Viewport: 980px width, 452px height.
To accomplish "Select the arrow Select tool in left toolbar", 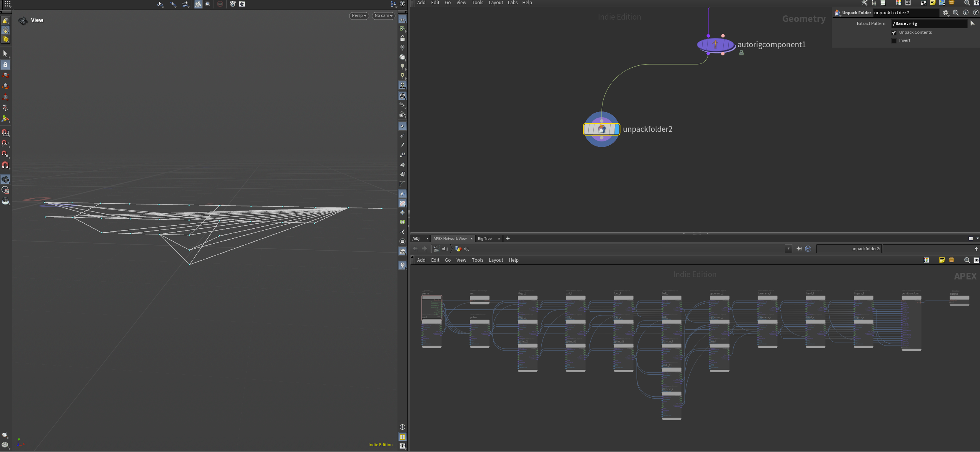I will 5,54.
